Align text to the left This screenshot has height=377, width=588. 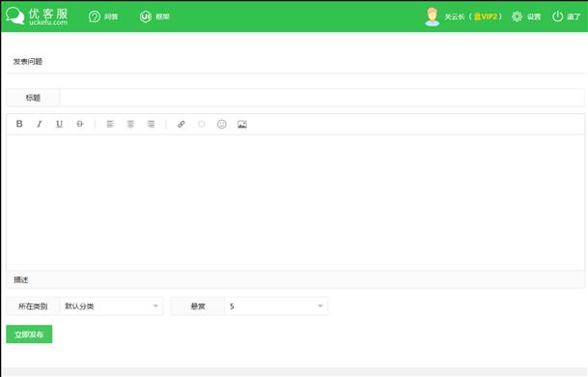(110, 124)
